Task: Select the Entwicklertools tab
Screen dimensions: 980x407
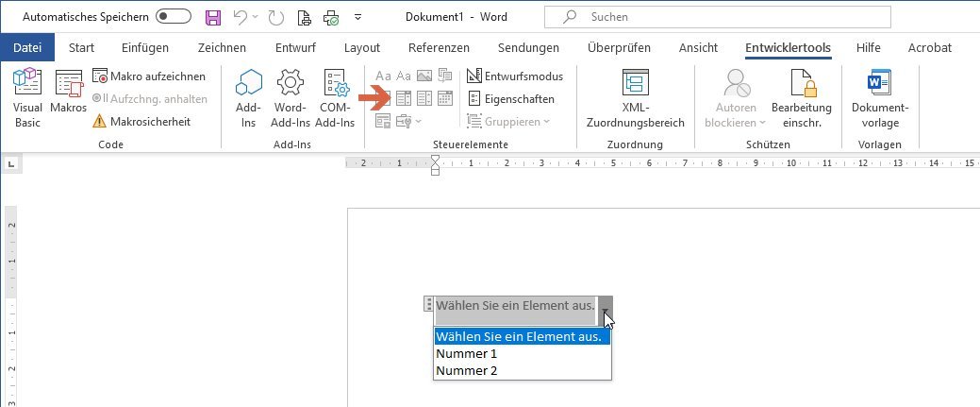Action: point(789,47)
